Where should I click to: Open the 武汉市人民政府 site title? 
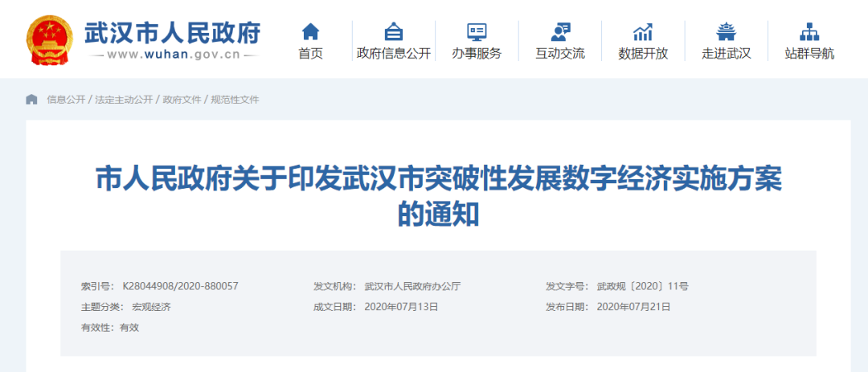coord(172,34)
